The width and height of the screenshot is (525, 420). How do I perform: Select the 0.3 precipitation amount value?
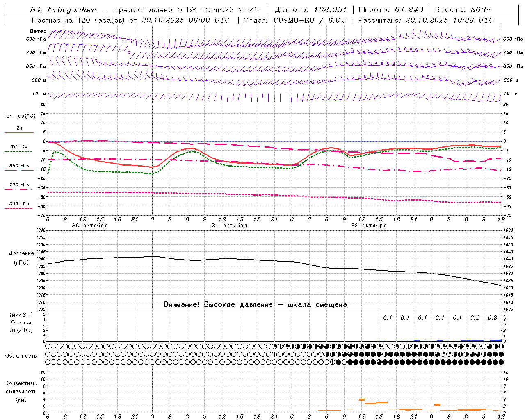(492, 317)
